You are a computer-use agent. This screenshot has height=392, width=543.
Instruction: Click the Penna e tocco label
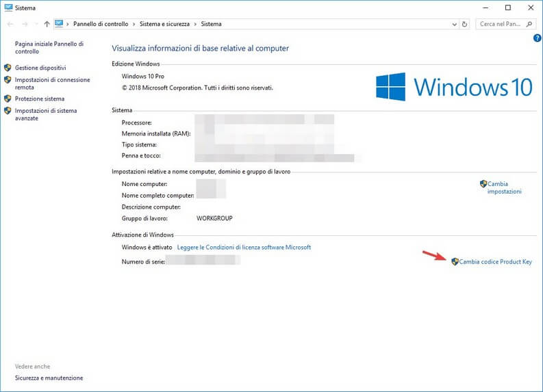click(141, 156)
